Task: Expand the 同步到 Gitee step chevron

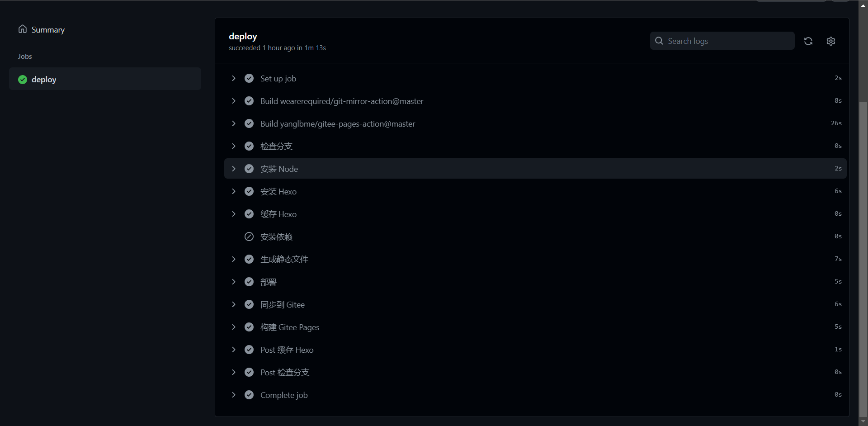Action: (234, 304)
